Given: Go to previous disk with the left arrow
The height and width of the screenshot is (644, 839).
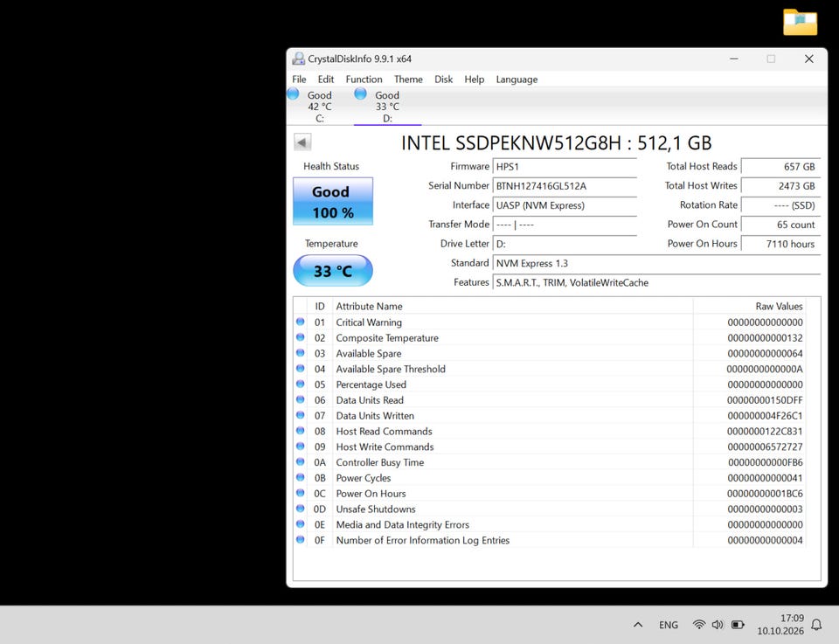Looking at the screenshot, I should point(302,142).
